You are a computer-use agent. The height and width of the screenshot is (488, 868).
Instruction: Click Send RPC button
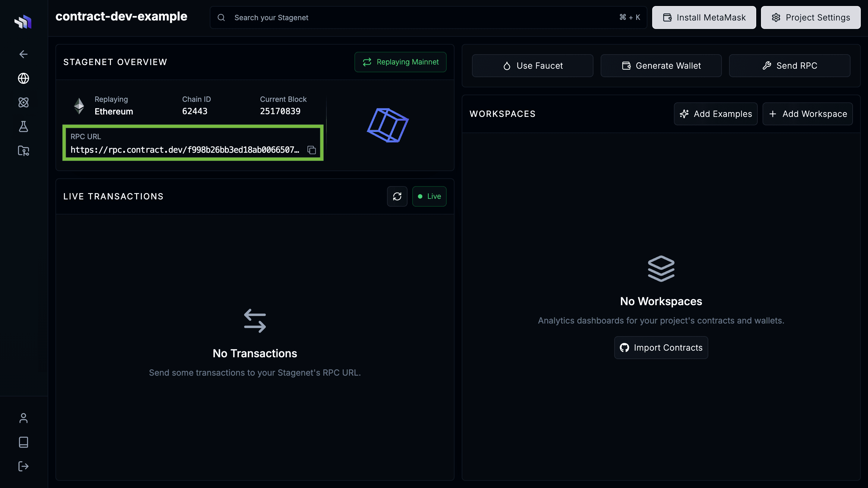[x=790, y=66]
